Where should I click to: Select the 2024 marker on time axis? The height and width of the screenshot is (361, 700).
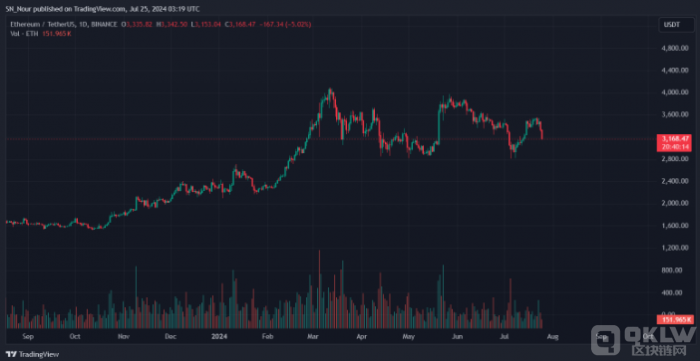pyautogui.click(x=220, y=336)
